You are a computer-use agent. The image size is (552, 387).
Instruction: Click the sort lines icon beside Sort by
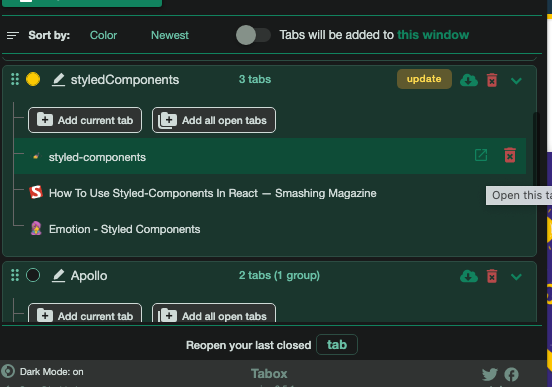coord(13,35)
